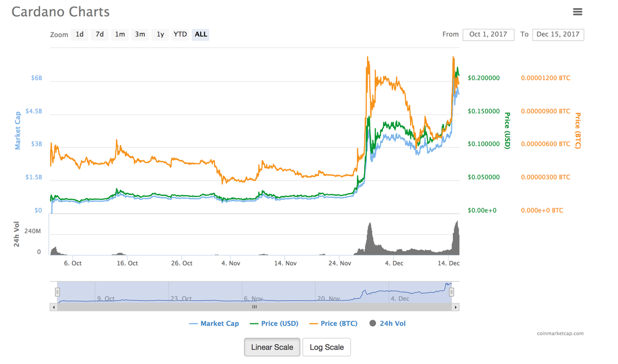
Task: Click the 0.00000900 BTC axis label
Action: pyautogui.click(x=546, y=111)
